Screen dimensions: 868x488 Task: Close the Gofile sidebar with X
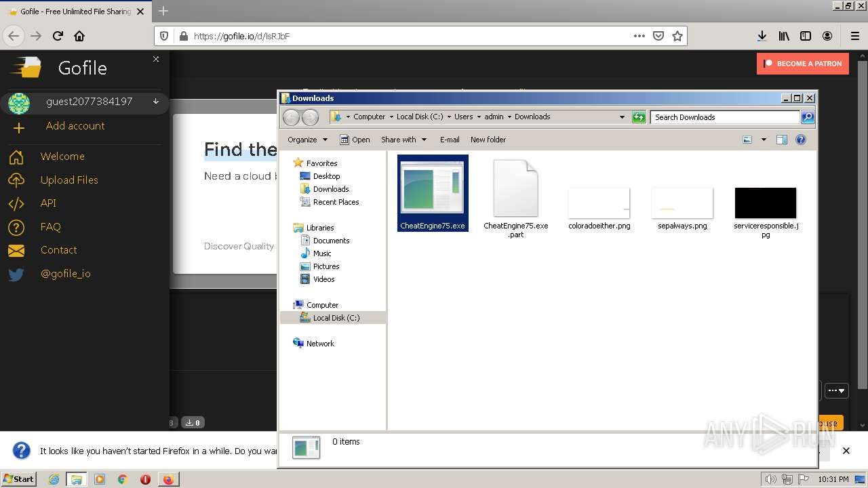click(x=156, y=60)
